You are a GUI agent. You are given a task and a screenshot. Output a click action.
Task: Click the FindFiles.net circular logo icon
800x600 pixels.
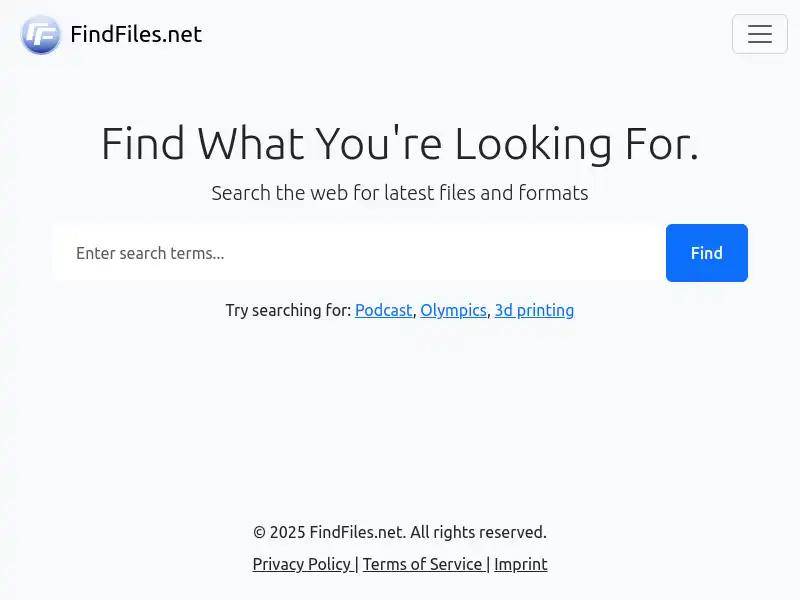[41, 34]
